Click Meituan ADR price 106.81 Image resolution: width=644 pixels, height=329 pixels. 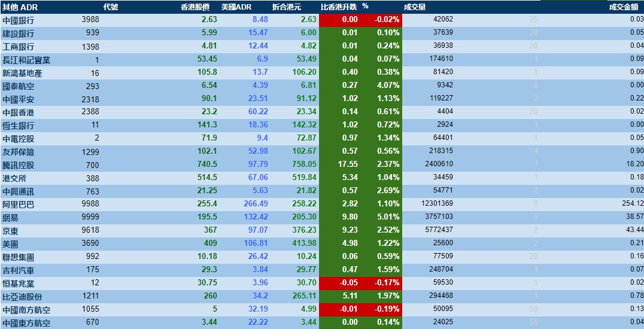coord(256,243)
